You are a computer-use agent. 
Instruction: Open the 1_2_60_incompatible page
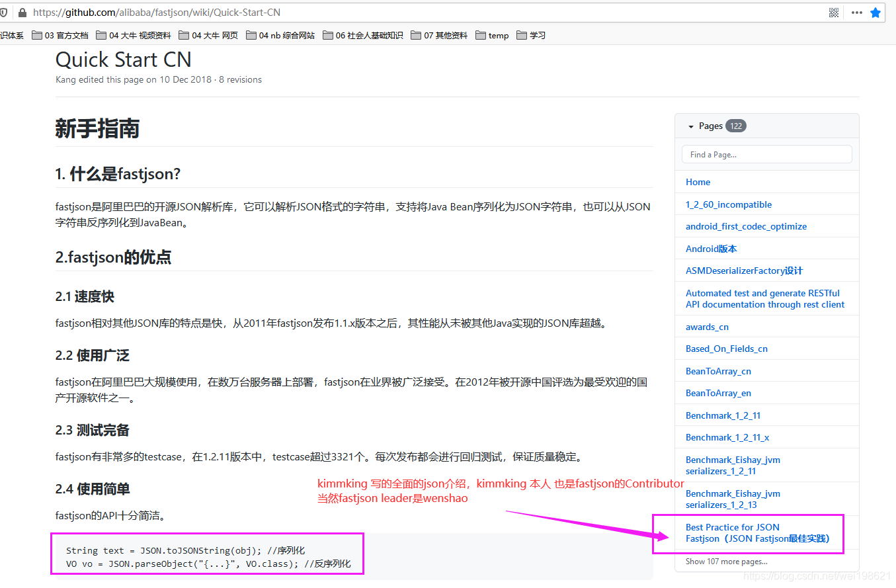point(729,204)
